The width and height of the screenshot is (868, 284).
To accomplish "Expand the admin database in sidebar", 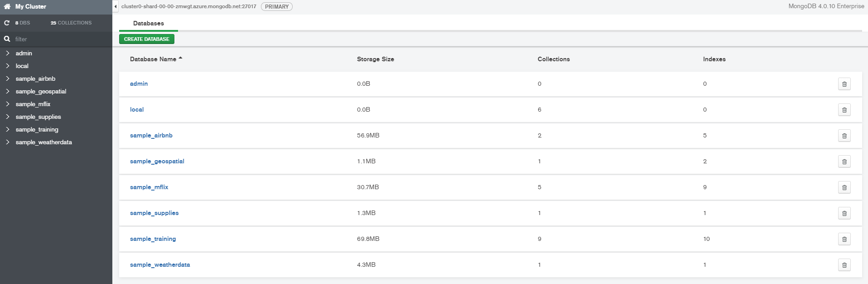I will (x=8, y=53).
